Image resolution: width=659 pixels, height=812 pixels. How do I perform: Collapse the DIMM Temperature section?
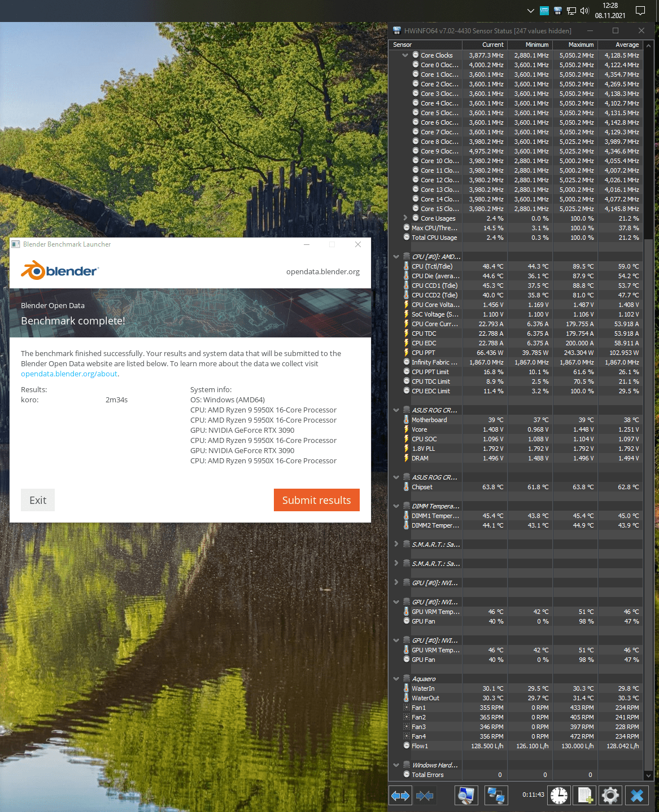396,506
